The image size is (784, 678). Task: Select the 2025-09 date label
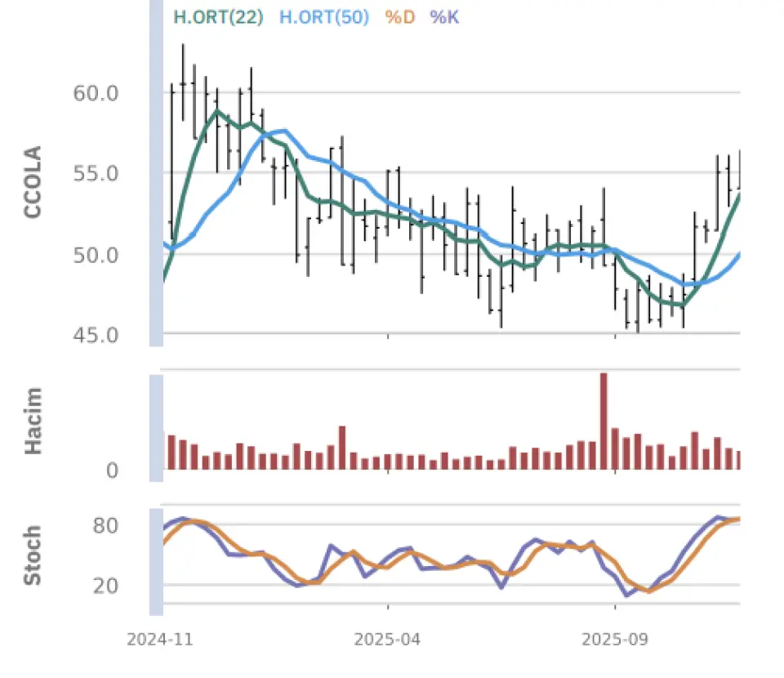click(615, 640)
